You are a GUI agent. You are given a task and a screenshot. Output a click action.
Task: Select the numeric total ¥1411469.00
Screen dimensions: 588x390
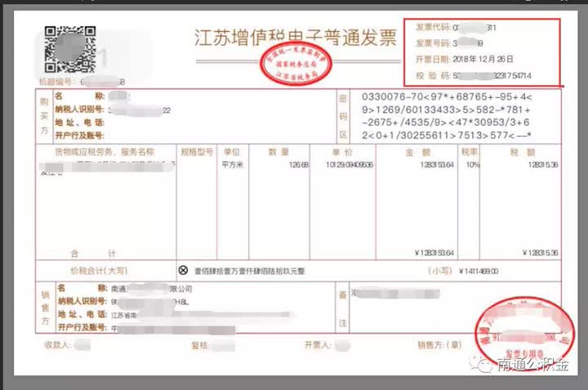pyautogui.click(x=479, y=271)
